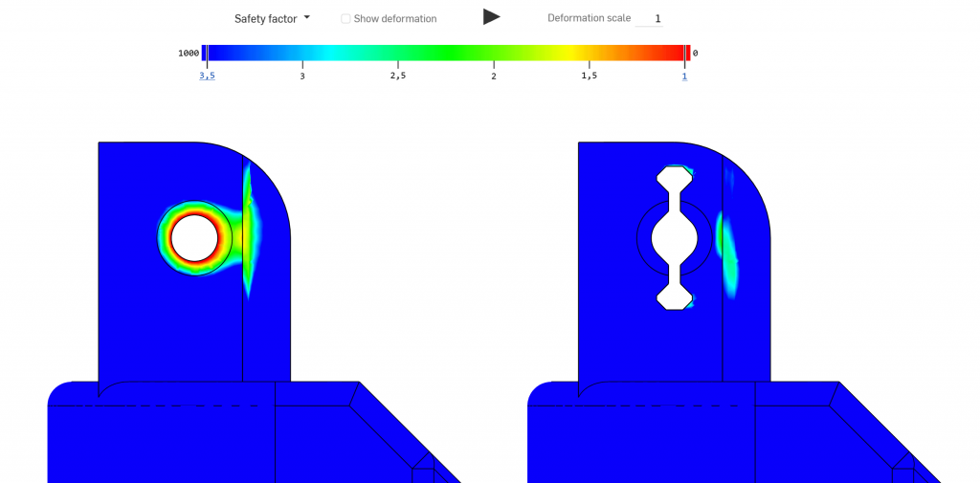Click the 1000 value left of legend
Screen dimensions: 980x483
tap(189, 54)
